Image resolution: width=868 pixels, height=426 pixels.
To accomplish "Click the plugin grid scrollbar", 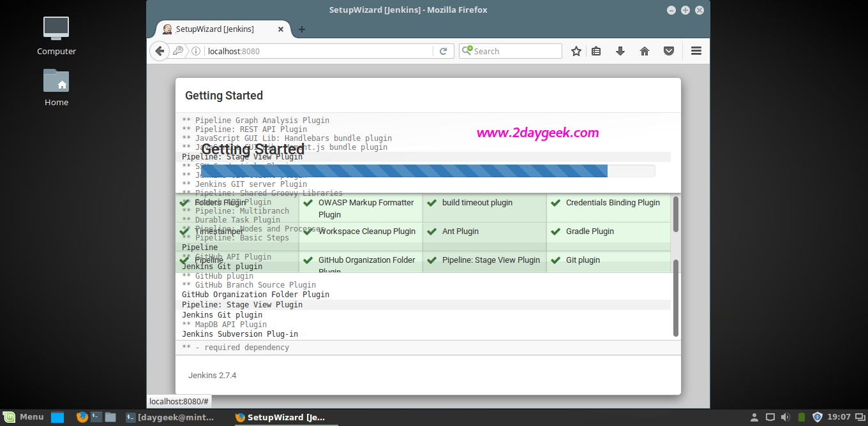I will [x=676, y=214].
